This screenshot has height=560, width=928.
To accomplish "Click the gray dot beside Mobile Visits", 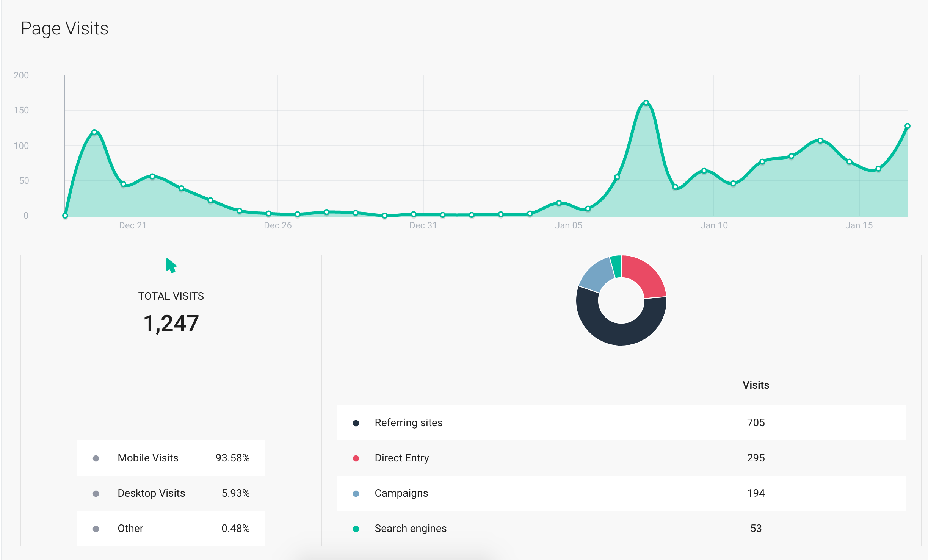I will pos(96,458).
